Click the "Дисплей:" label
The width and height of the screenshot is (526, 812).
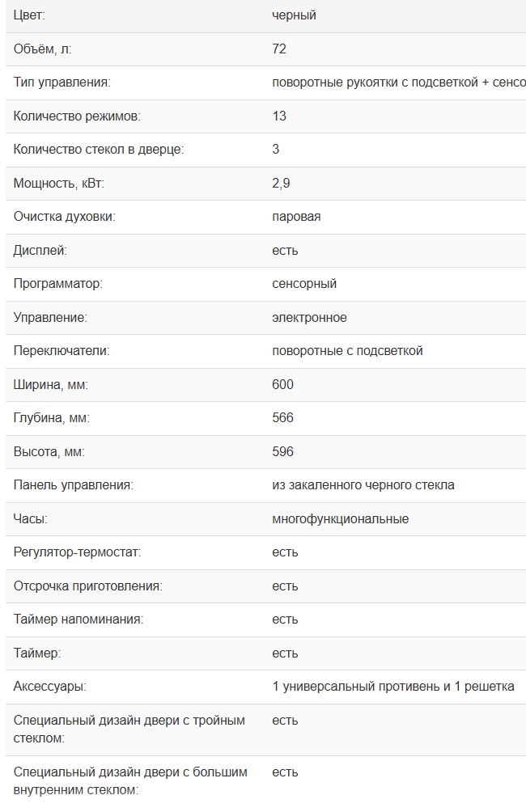(40, 251)
